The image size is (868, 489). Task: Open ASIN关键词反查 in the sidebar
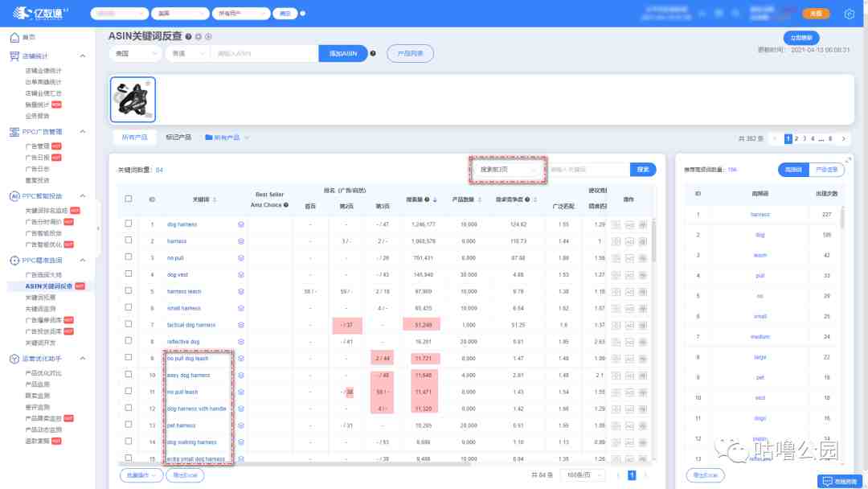click(49, 286)
